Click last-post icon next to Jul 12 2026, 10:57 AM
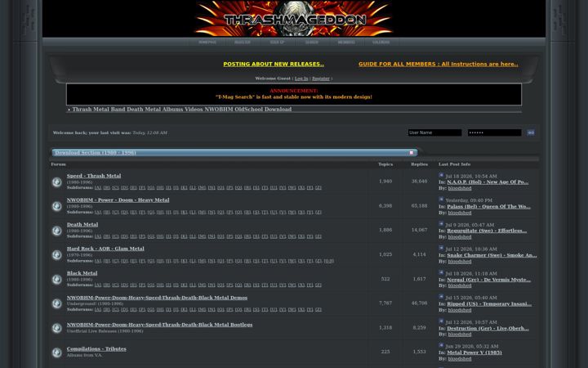Screen dimensions: 588x368 441,321
